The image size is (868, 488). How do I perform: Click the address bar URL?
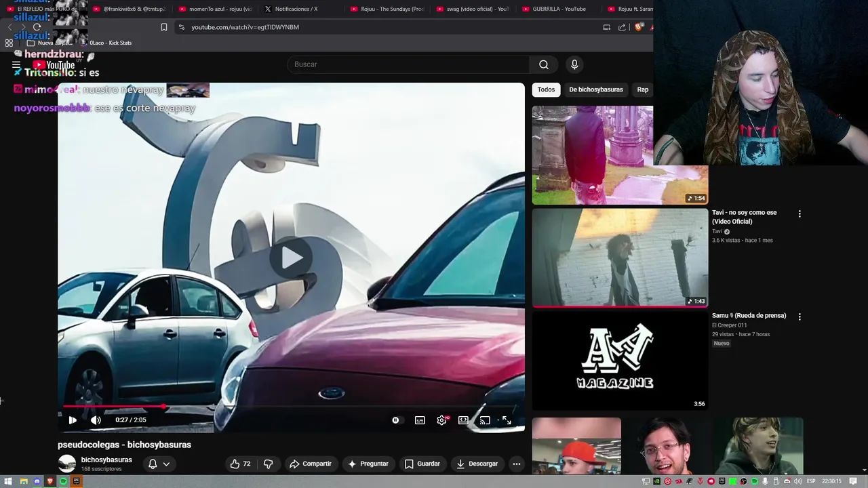point(245,27)
